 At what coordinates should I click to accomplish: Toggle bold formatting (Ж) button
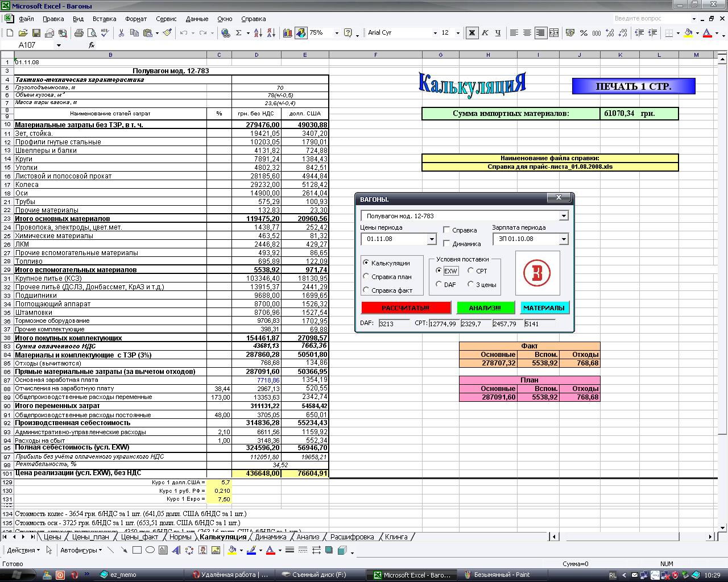point(471,33)
